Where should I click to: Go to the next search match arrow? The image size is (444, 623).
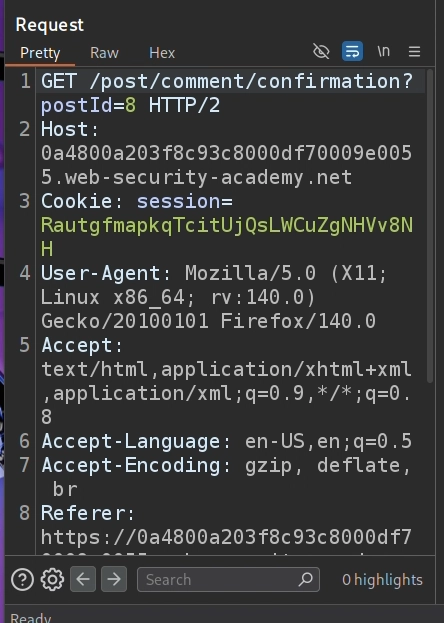114,579
